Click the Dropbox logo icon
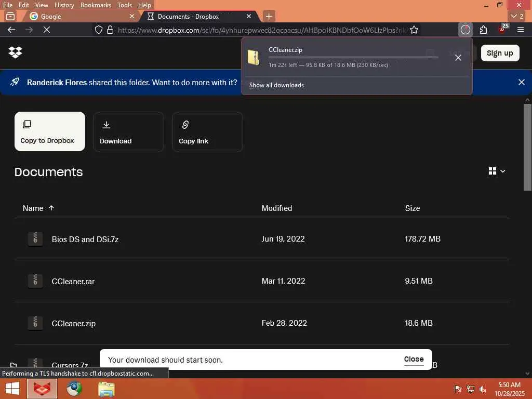This screenshot has height=399, width=532. [x=15, y=52]
